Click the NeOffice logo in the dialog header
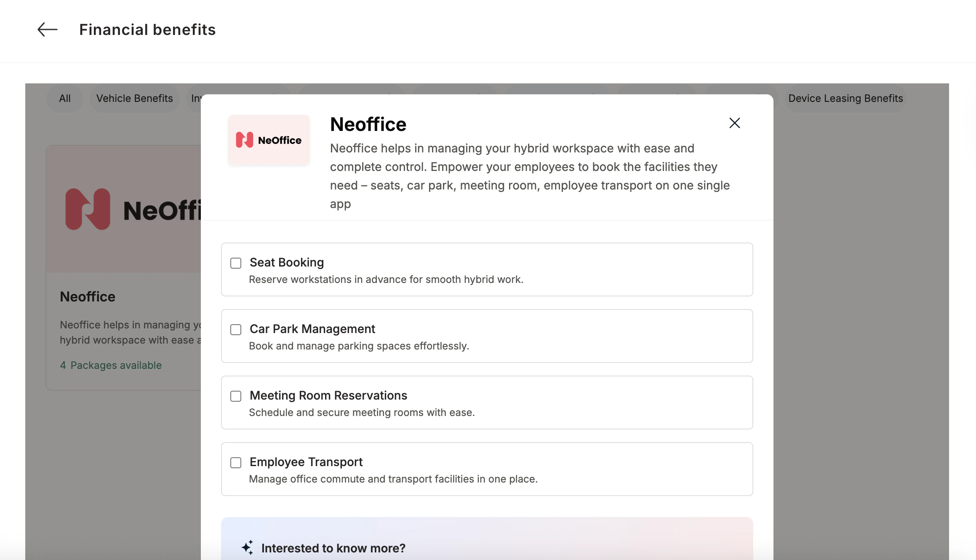The image size is (976, 560). (x=269, y=140)
